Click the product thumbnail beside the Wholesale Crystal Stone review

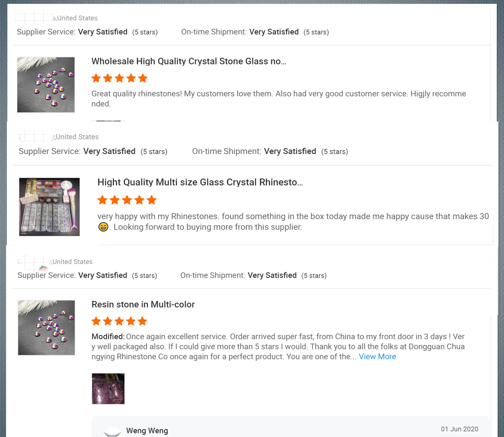[x=46, y=85]
